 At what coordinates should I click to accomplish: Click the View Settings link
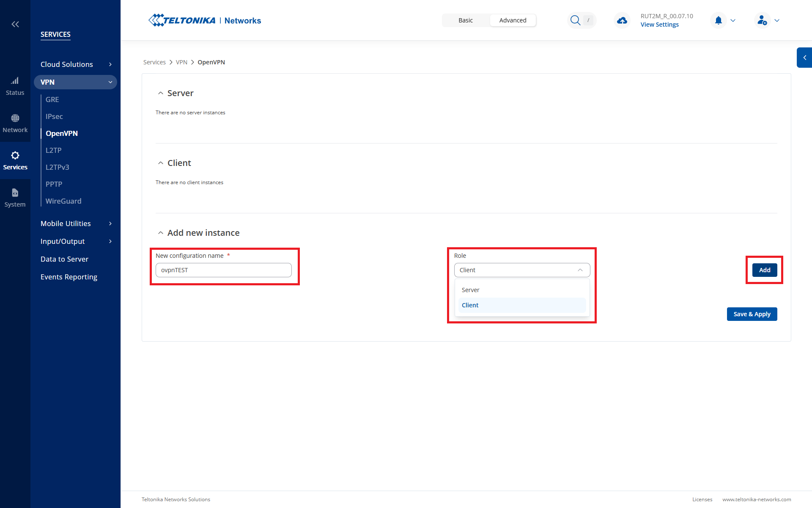point(659,25)
